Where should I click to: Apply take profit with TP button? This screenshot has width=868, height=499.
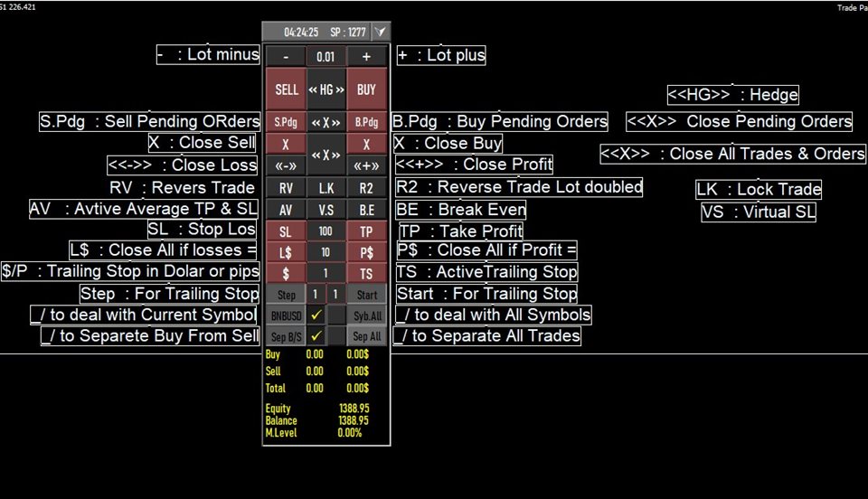[366, 231]
